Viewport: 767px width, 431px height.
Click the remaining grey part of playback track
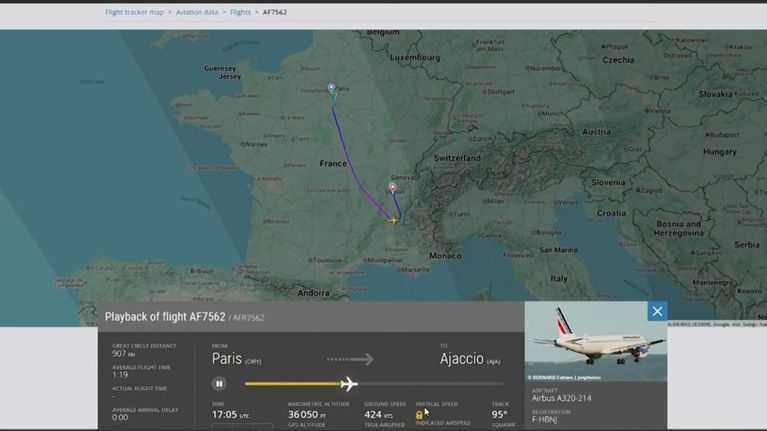[430, 384]
